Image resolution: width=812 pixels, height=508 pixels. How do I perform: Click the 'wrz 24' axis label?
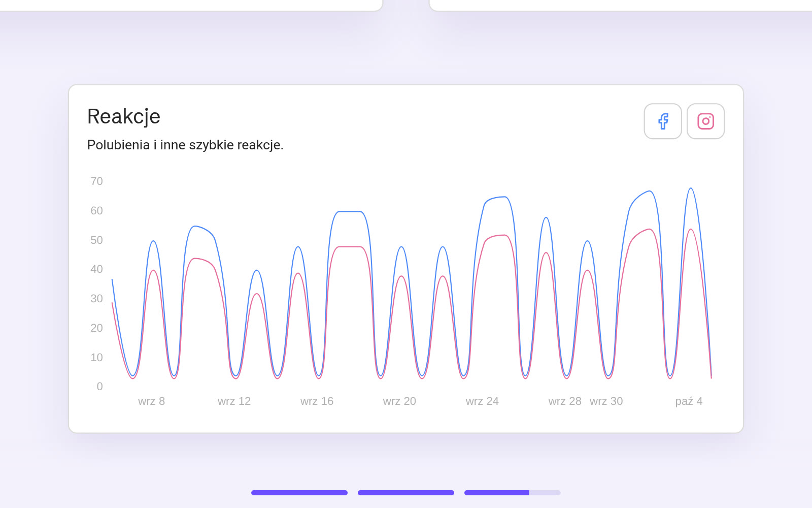click(x=483, y=401)
